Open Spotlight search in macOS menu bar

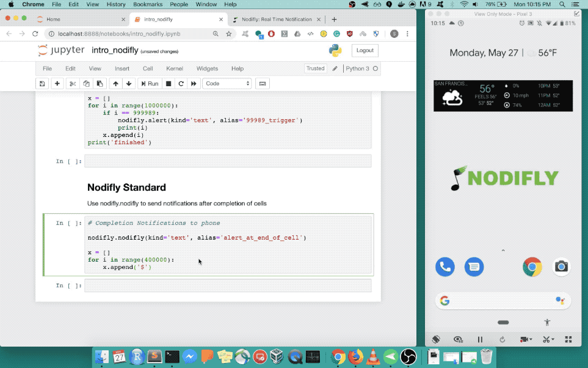(562, 4)
